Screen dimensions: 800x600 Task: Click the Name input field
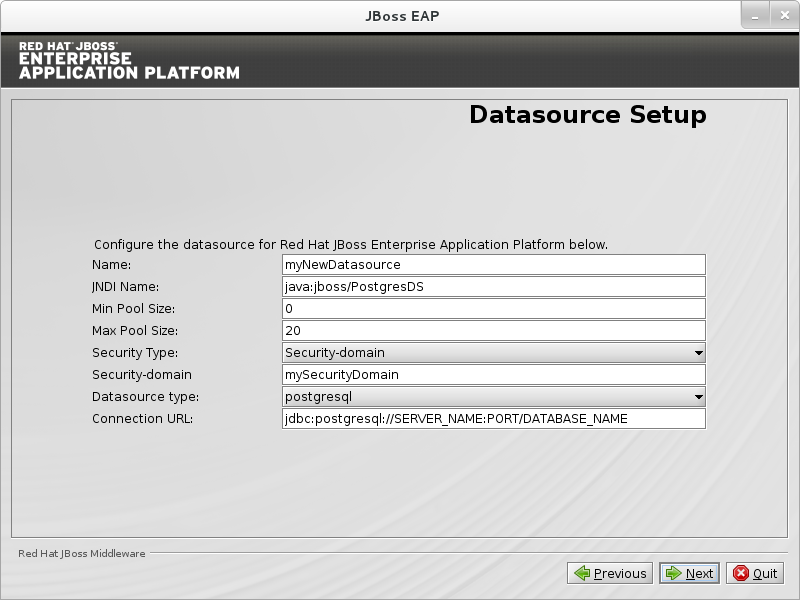tap(494, 265)
